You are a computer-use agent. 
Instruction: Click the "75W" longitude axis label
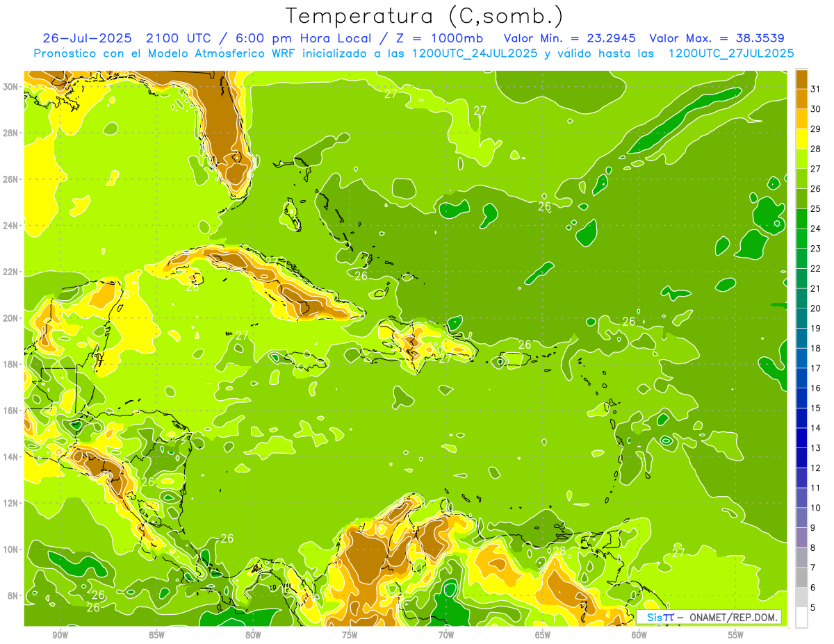(x=350, y=634)
